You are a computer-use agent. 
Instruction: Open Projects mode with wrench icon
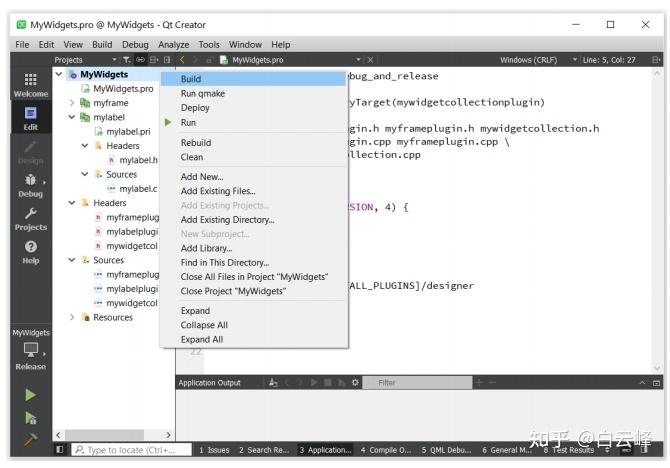point(30,219)
